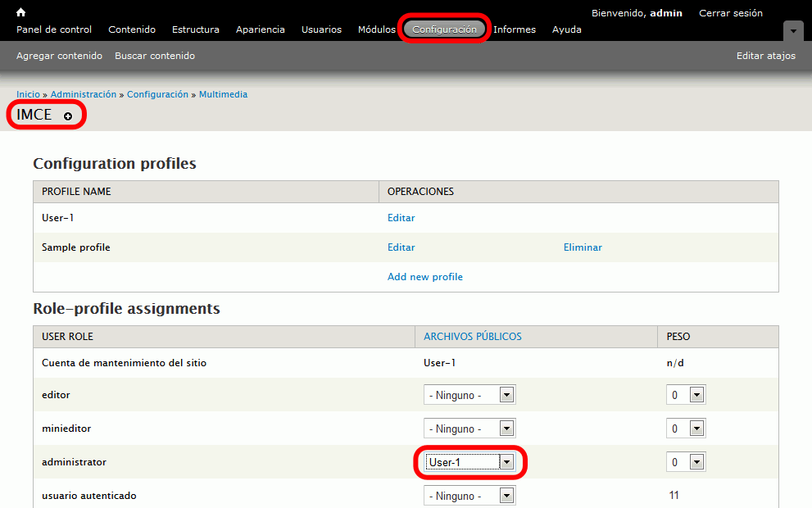Open the Informes menu
Image resolution: width=812 pixels, height=508 pixels.
coord(515,29)
